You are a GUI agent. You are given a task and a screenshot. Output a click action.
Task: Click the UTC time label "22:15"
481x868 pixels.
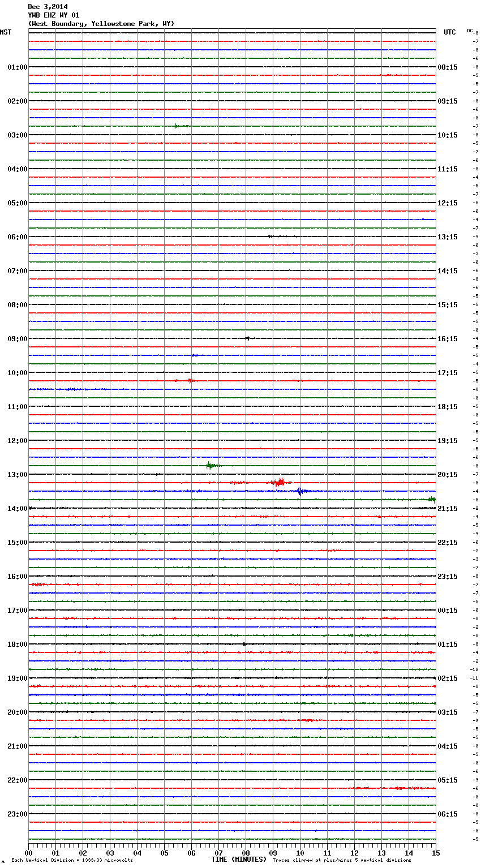(x=448, y=543)
